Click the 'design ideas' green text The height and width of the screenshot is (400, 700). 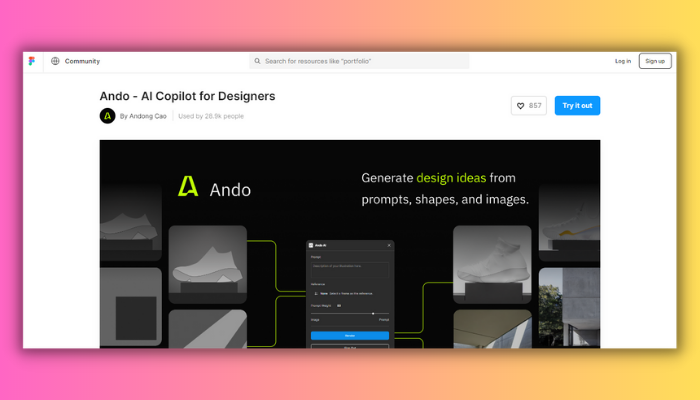coord(451,178)
